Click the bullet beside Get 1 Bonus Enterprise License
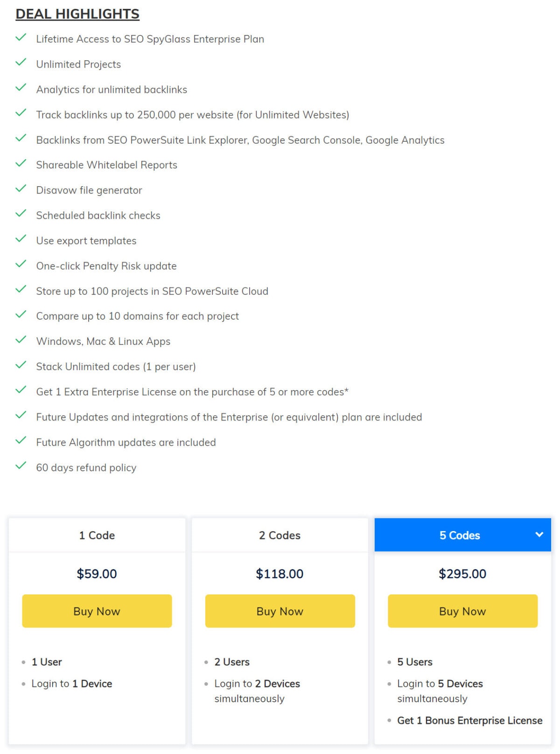 point(389,720)
